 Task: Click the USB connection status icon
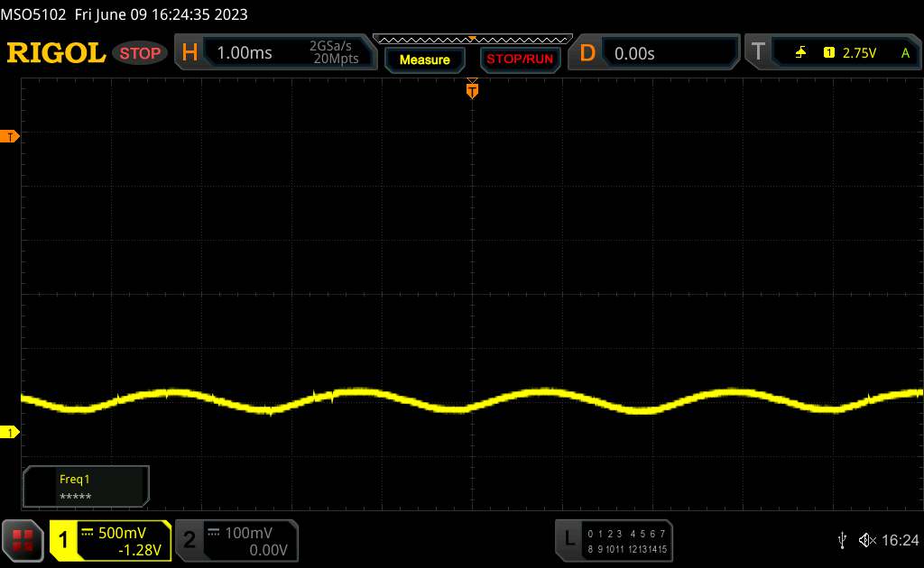tap(842, 540)
